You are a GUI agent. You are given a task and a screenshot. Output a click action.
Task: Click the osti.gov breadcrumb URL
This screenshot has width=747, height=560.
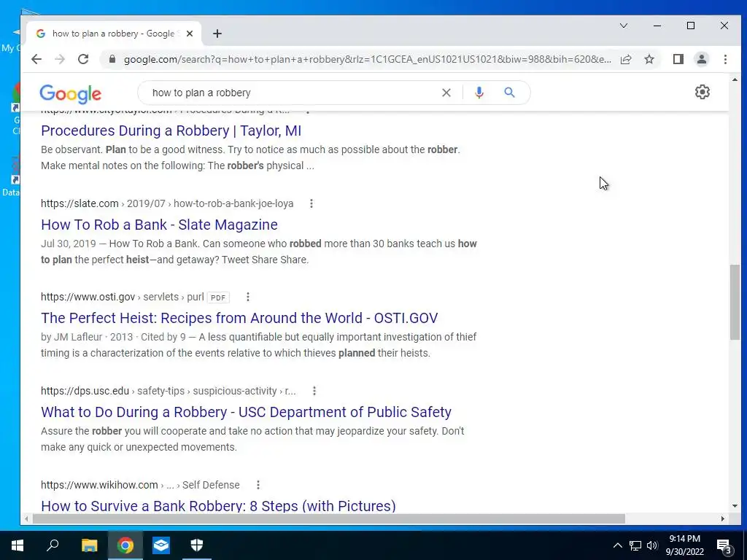point(123,297)
